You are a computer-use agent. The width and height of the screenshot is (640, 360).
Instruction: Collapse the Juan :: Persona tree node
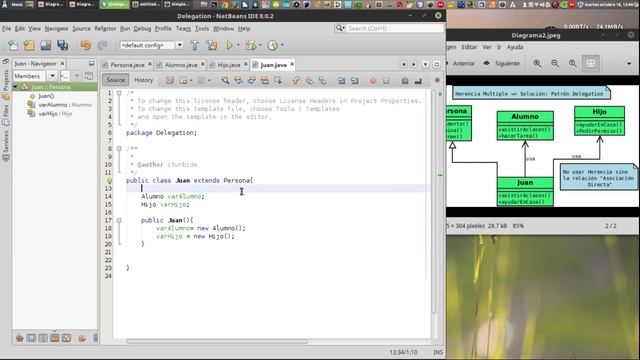point(16,87)
